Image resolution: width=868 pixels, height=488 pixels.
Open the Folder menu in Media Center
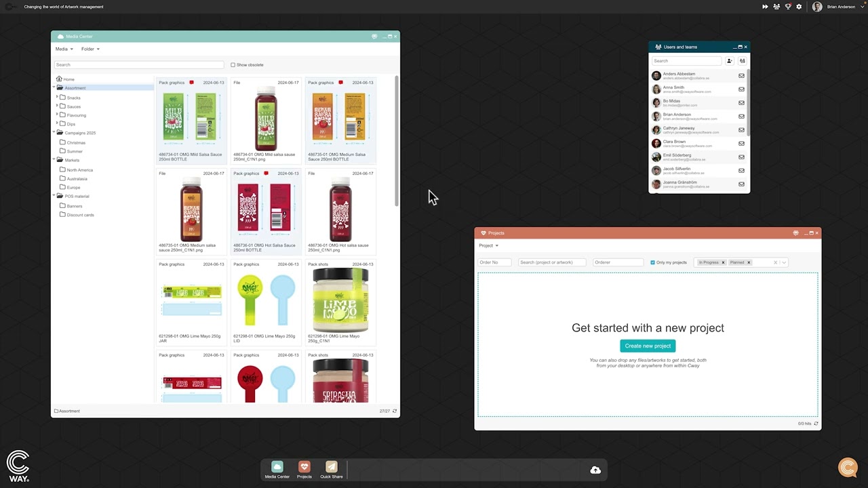click(x=90, y=49)
